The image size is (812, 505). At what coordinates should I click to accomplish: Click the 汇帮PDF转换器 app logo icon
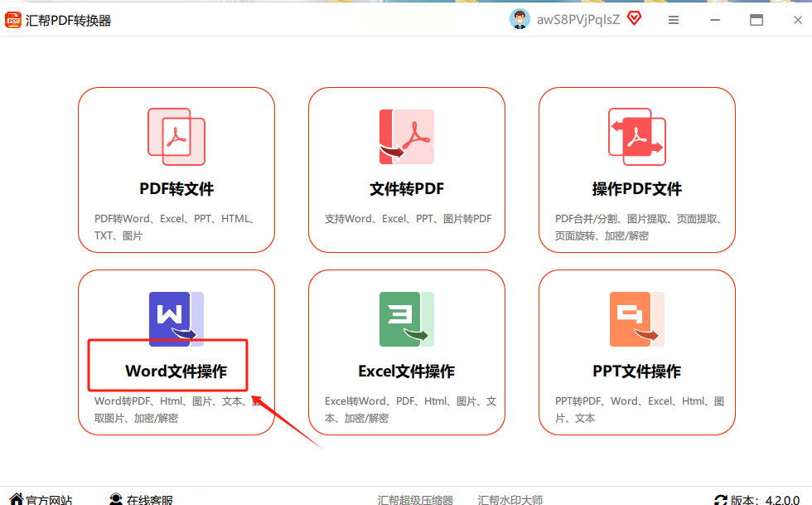tap(13, 20)
